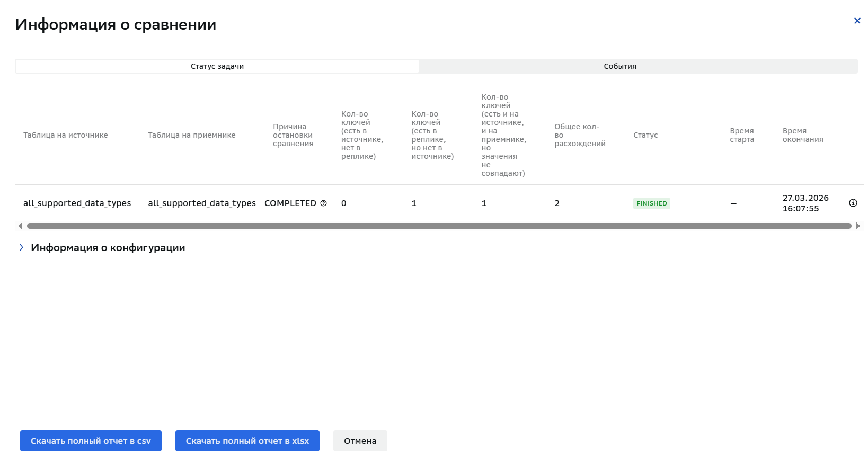Select all_supported_data_types cell under Таблица на приемнике
This screenshot has width=868, height=464.
click(x=202, y=203)
